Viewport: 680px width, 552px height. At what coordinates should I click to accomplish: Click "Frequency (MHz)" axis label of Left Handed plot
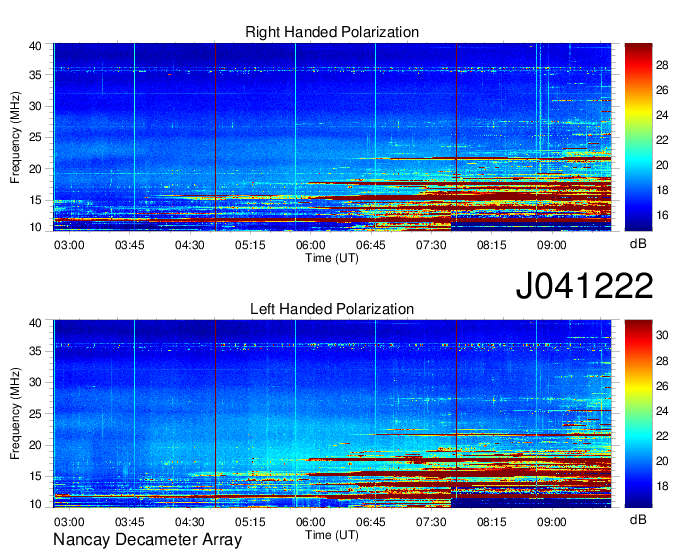pos(15,414)
